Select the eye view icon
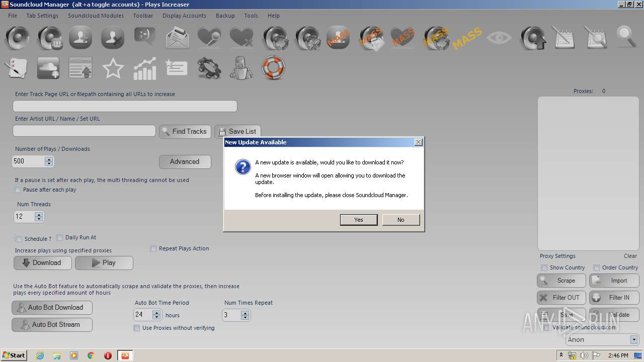 [x=499, y=38]
